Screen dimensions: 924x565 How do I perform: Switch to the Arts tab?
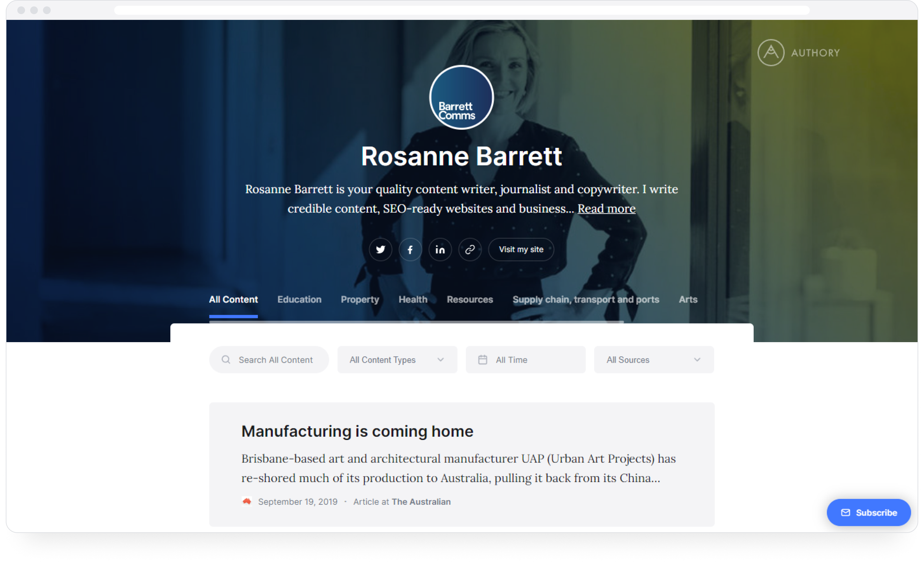pyautogui.click(x=688, y=299)
